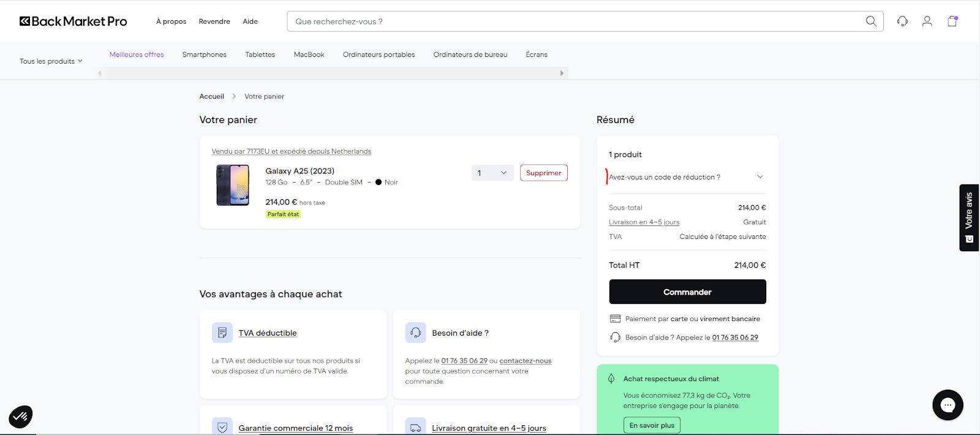
Task: Open the chat bubble widget
Action: click(948, 405)
